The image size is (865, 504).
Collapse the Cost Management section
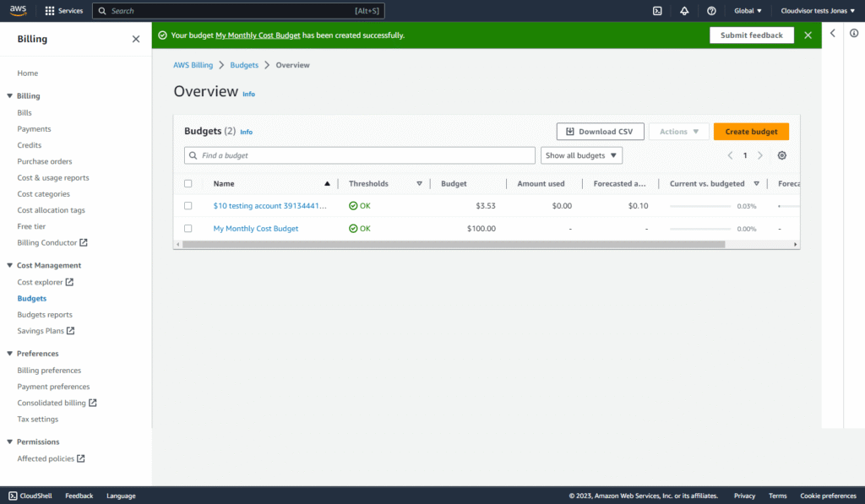tap(9, 265)
